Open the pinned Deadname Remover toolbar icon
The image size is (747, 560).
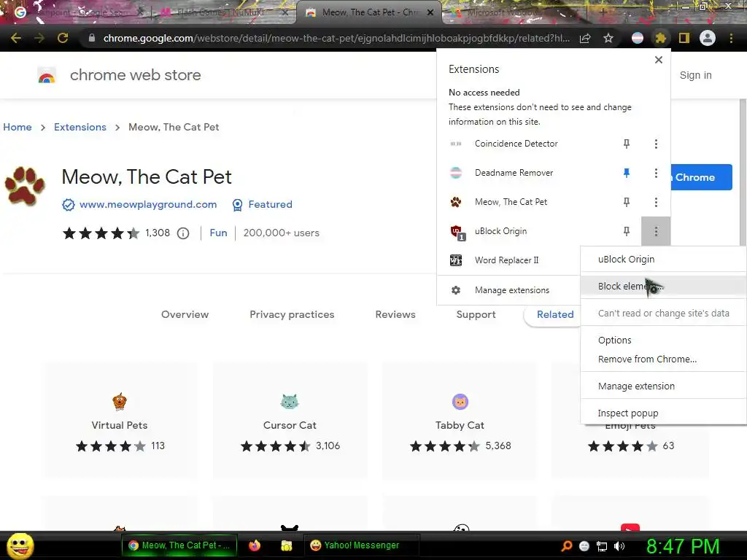tap(638, 38)
